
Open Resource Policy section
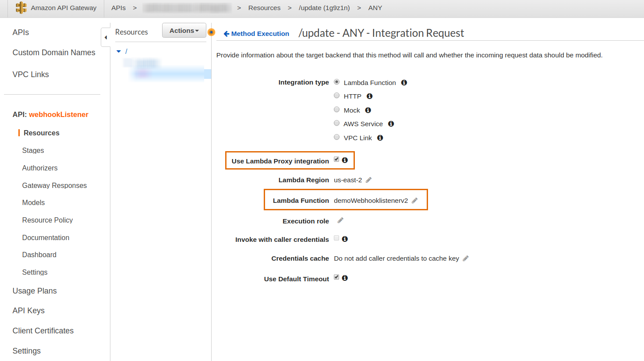pos(47,220)
